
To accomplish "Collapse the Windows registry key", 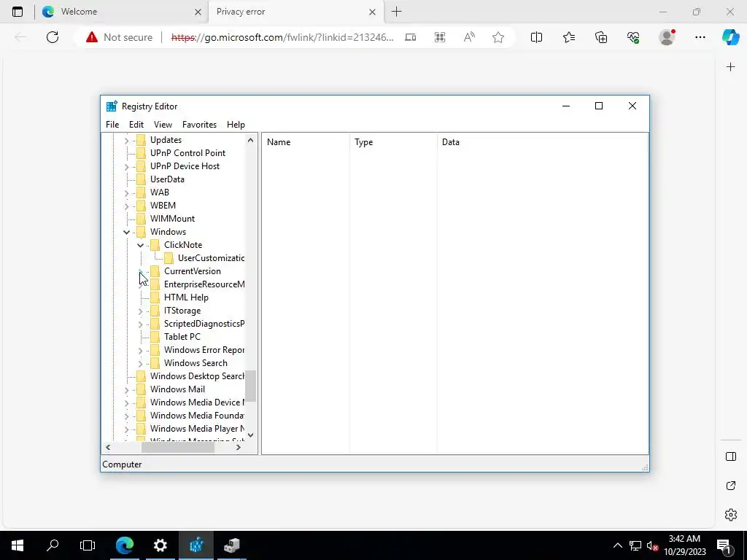I will click(x=126, y=232).
